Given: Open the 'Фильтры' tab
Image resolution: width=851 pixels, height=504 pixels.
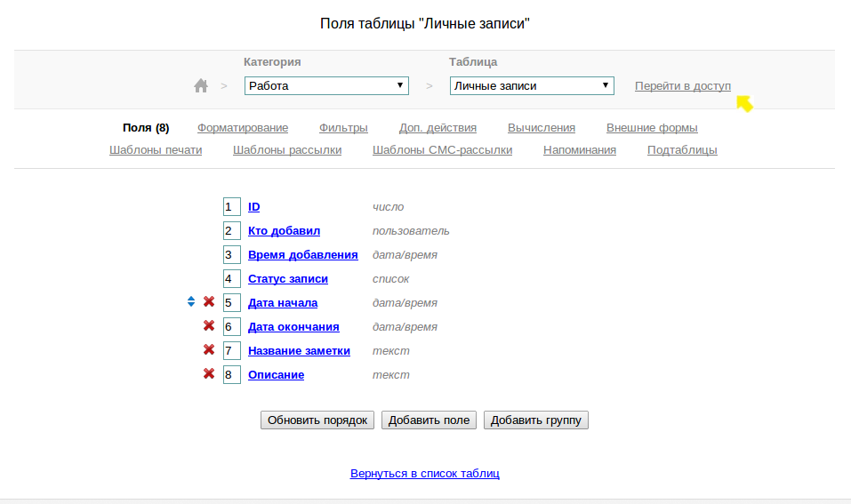Looking at the screenshot, I should click(x=343, y=128).
